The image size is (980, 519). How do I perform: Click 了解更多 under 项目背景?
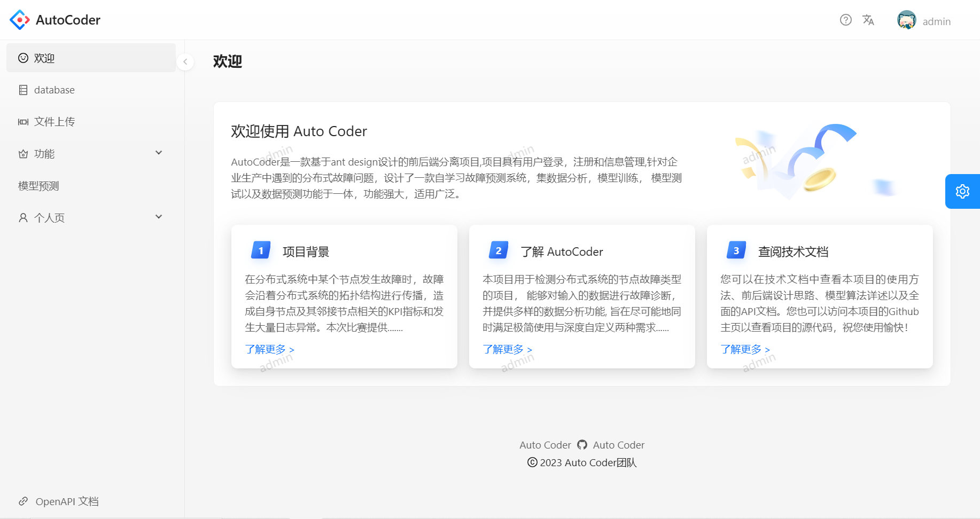click(x=270, y=349)
